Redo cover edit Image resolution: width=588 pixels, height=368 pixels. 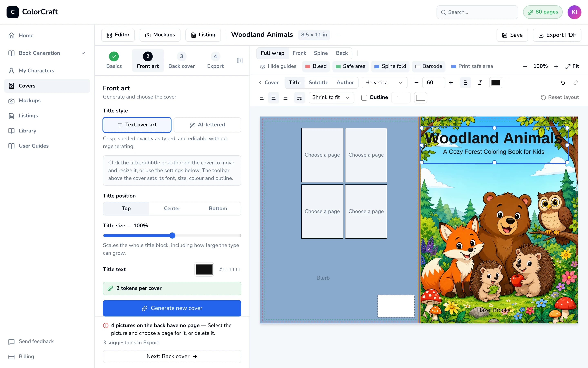[x=576, y=83]
